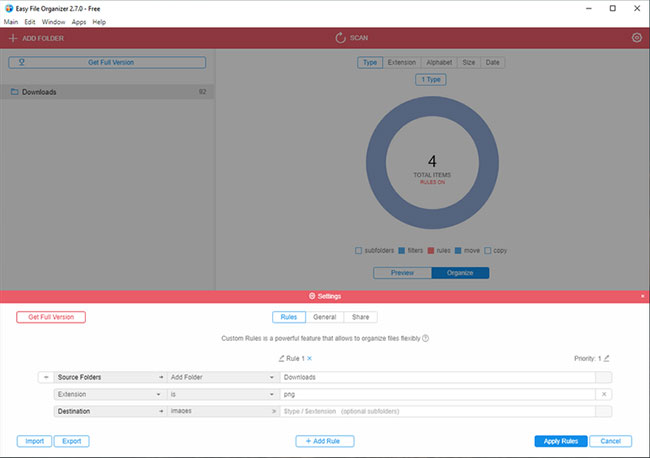Click the Settings panel gear icon

click(312, 296)
